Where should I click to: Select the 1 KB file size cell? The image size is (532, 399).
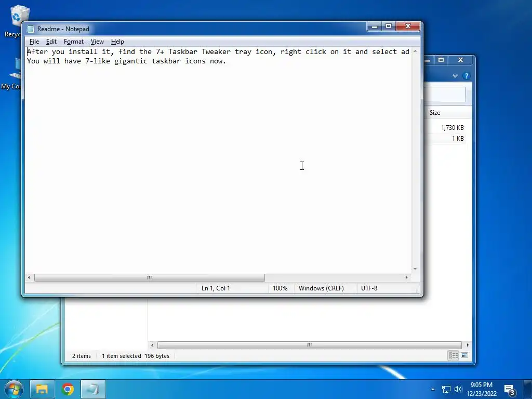tap(458, 138)
